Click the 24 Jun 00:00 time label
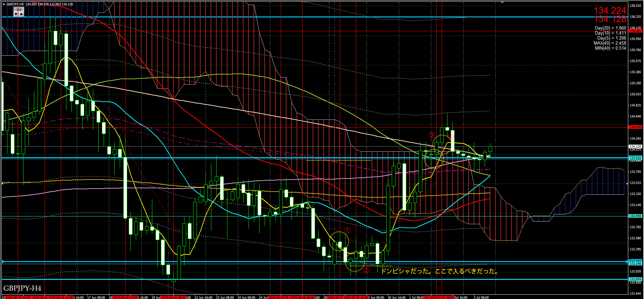 point(247,297)
